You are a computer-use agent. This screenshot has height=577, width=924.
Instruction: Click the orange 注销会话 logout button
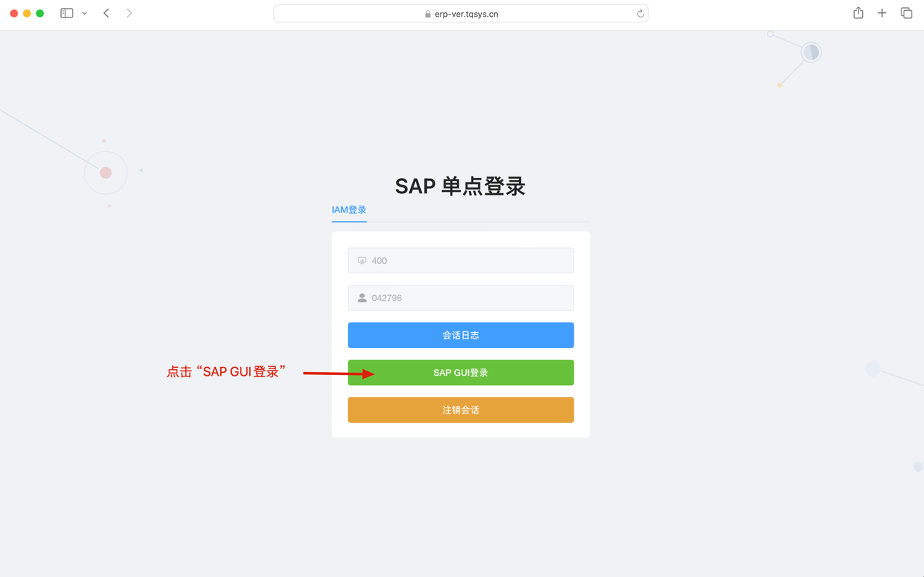pyautogui.click(x=461, y=410)
